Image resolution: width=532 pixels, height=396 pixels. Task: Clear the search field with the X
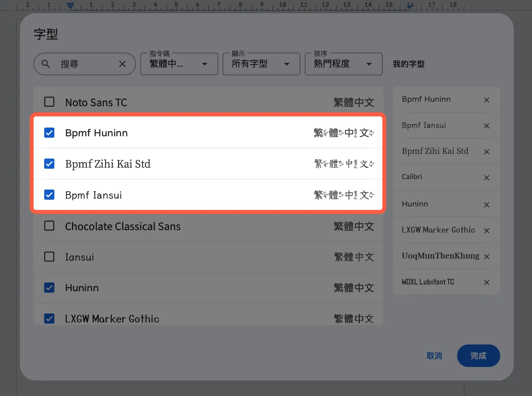point(122,64)
